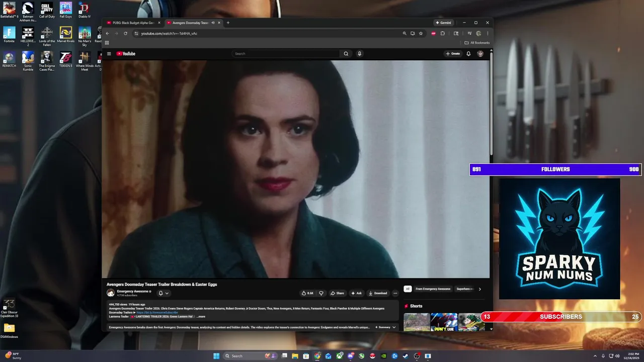Image resolution: width=644 pixels, height=362 pixels.
Task: Open Windows Start menu
Action: [216, 356]
